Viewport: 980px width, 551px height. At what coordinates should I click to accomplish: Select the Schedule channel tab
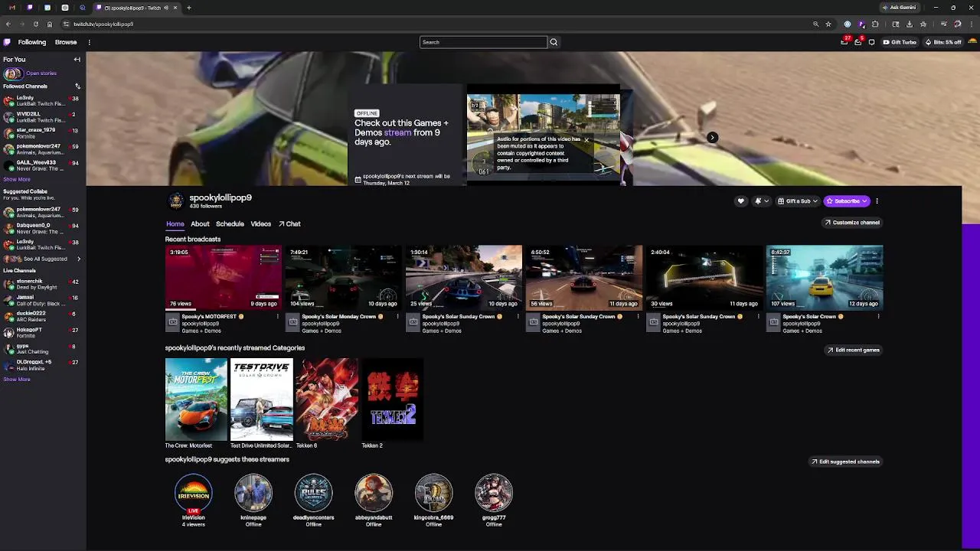pos(230,223)
